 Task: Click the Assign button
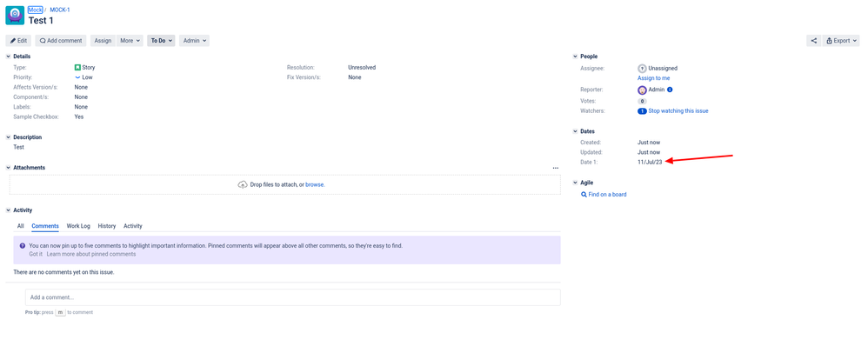103,40
